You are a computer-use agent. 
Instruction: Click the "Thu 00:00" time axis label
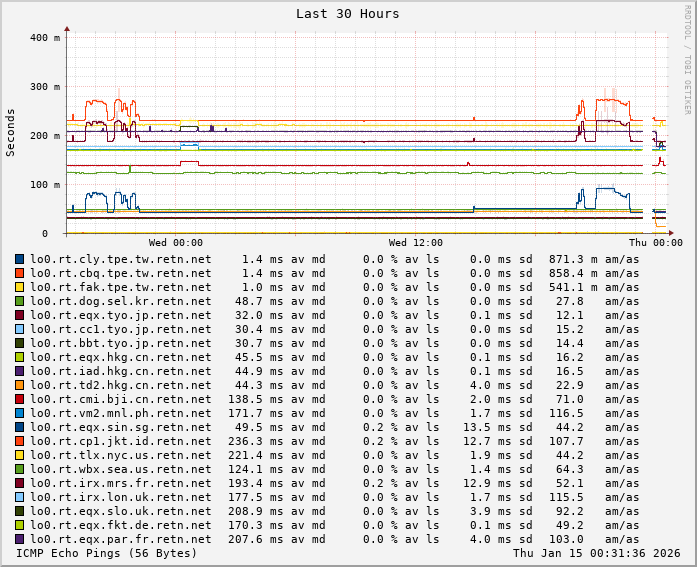click(655, 243)
